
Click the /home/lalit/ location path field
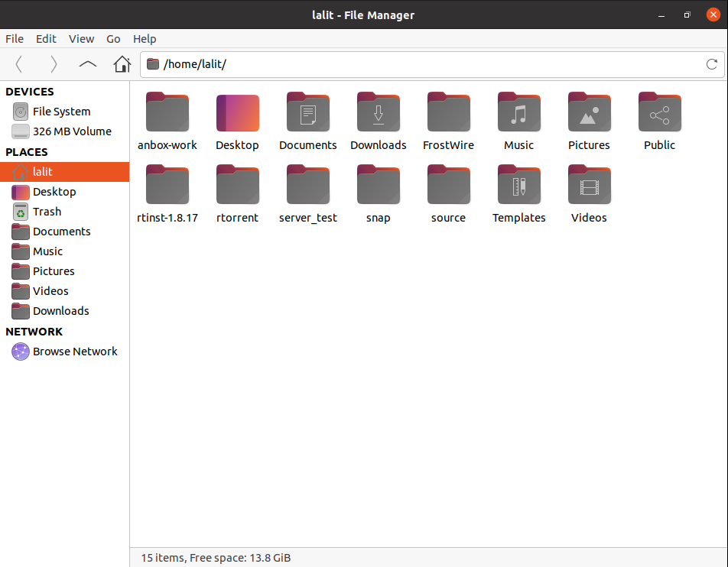click(x=428, y=64)
